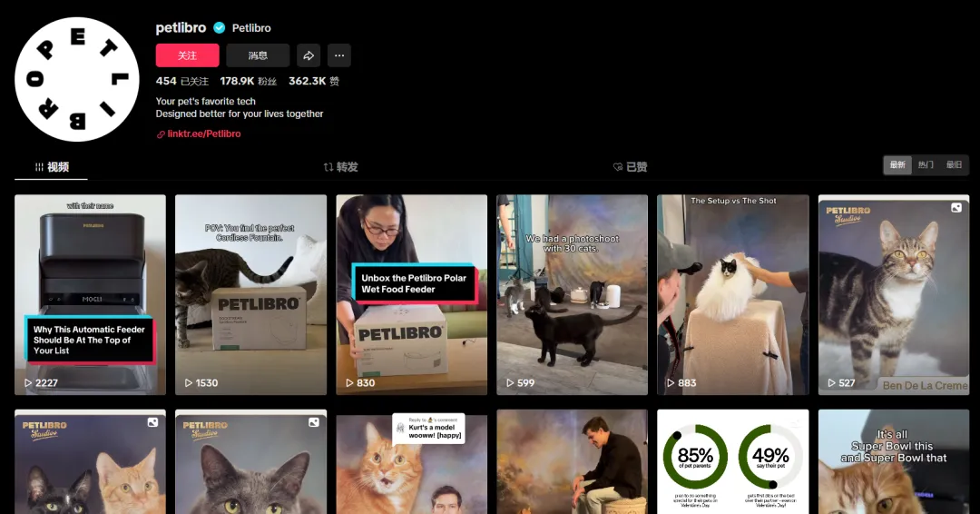980x514 pixels.
Task: Open the gray cat Petlibro Studios post
Action: 250,461
